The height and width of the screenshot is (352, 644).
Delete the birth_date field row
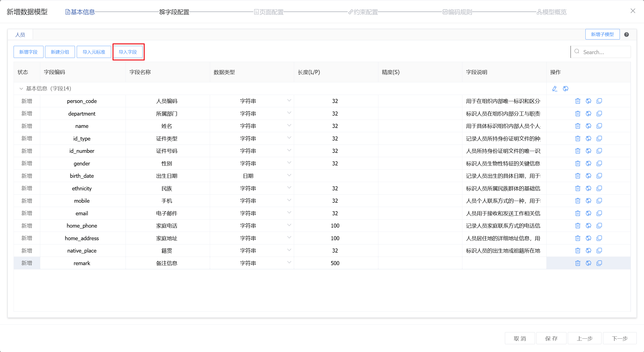click(578, 176)
